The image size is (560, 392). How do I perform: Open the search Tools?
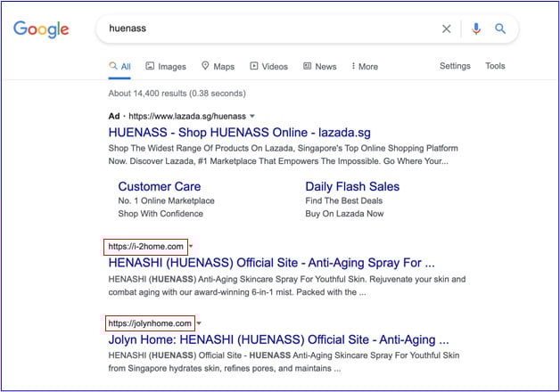(x=495, y=66)
